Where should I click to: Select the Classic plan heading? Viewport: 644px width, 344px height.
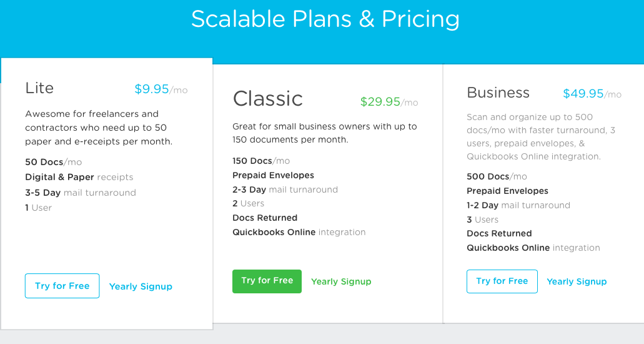(x=268, y=99)
